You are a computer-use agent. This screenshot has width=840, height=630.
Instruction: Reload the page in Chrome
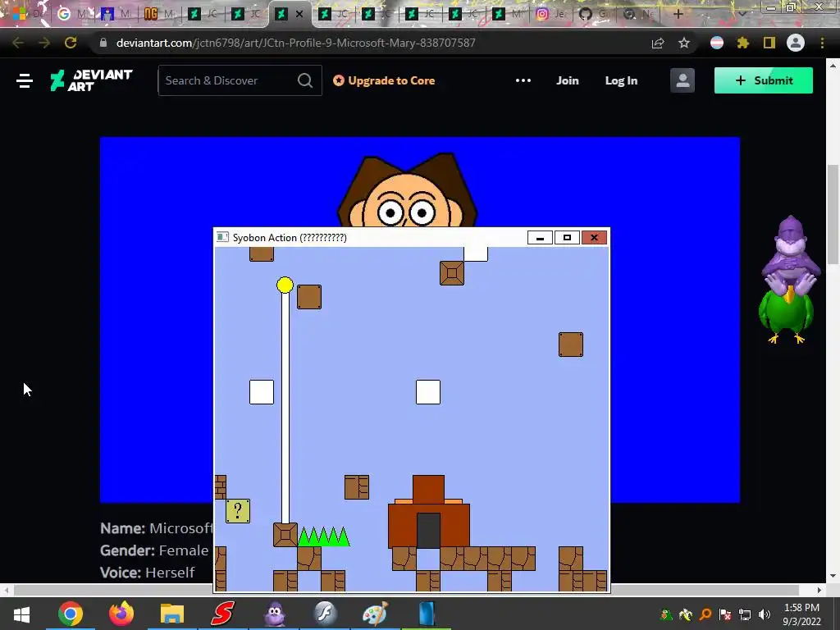(x=71, y=43)
